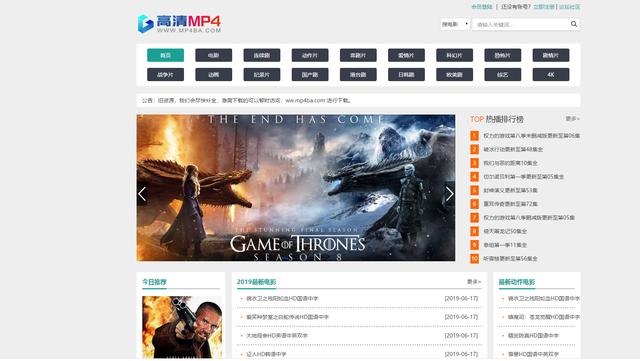Viewport: 640px width, 361px height.
Task: Browse the 国产剧 category
Action: pyautogui.click(x=310, y=75)
